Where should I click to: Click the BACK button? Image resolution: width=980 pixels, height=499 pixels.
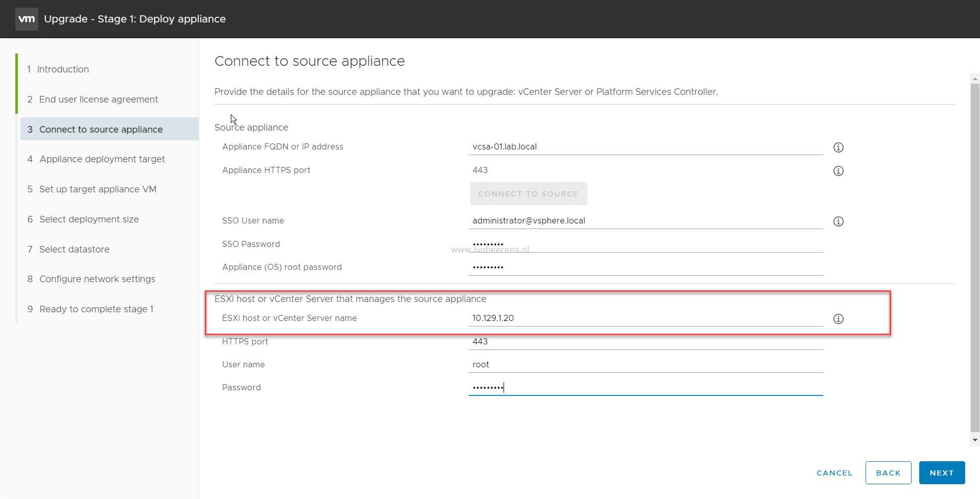tap(888, 473)
